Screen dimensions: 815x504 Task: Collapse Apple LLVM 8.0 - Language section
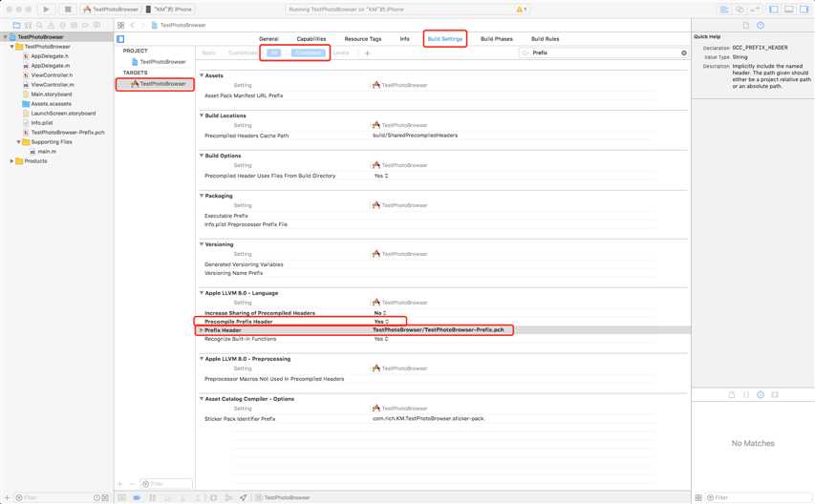[202, 293]
